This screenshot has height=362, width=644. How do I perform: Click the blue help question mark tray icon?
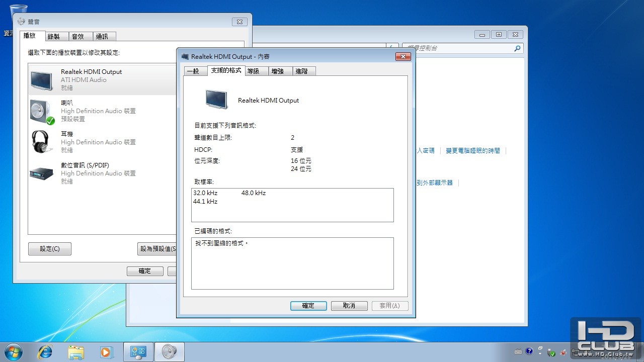(529, 351)
